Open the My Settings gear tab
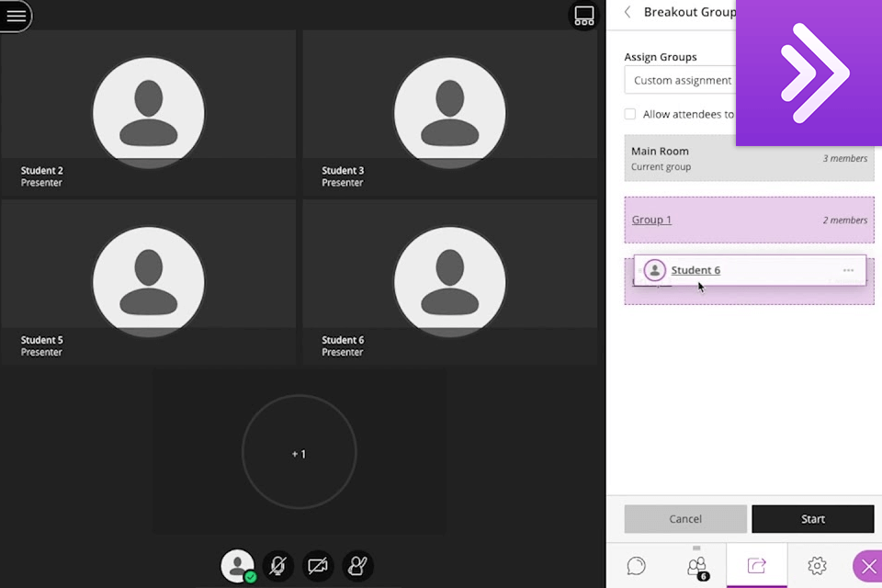 pos(817,566)
